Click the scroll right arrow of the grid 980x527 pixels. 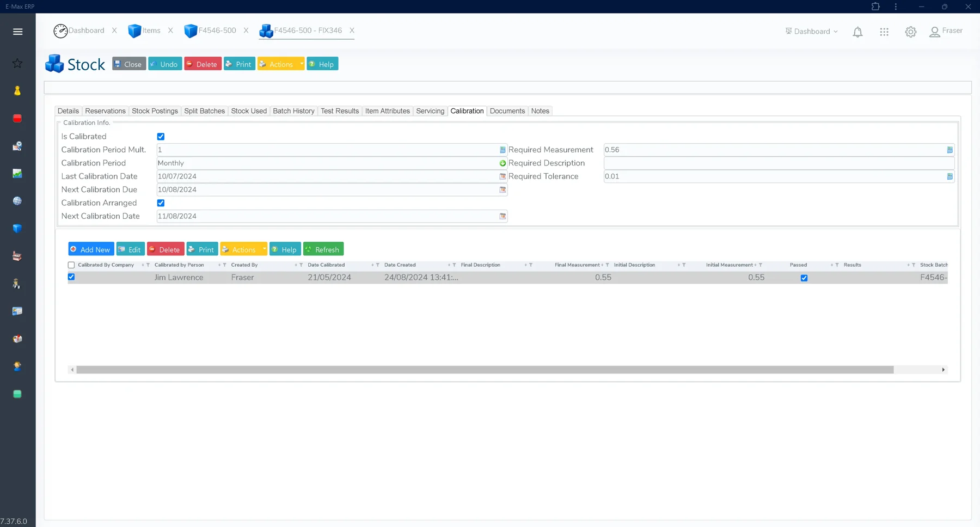[944, 370]
